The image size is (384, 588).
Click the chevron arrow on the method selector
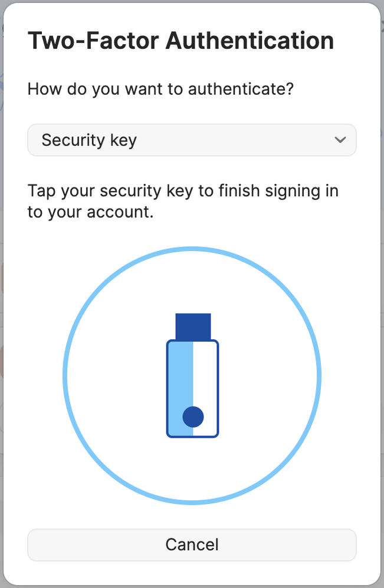pyautogui.click(x=340, y=140)
